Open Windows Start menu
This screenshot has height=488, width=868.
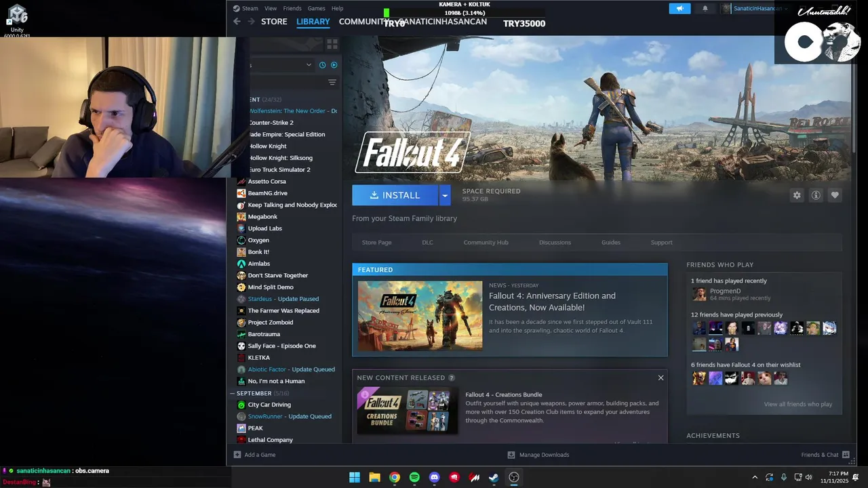pyautogui.click(x=355, y=477)
